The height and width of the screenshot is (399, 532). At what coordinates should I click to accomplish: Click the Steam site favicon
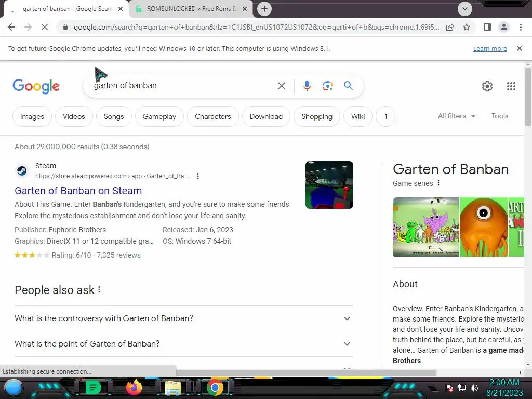click(x=22, y=170)
